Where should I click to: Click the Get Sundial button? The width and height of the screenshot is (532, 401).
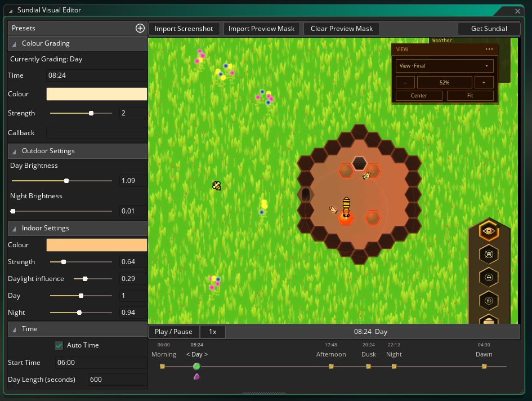(x=489, y=29)
